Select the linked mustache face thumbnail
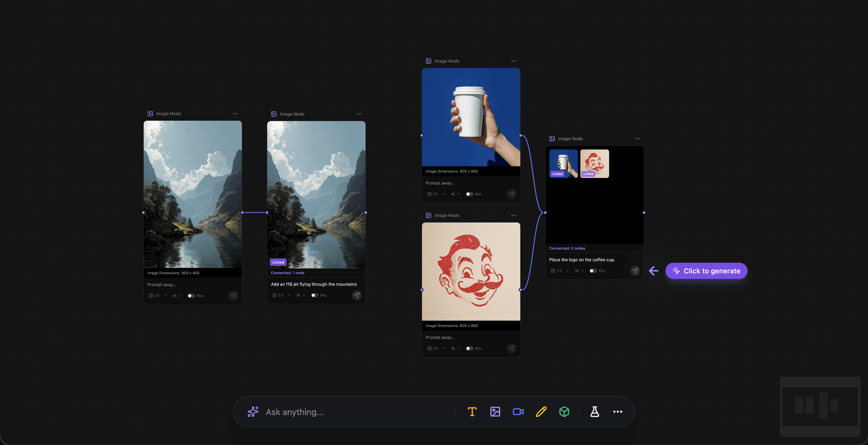868x445 pixels. click(x=594, y=163)
